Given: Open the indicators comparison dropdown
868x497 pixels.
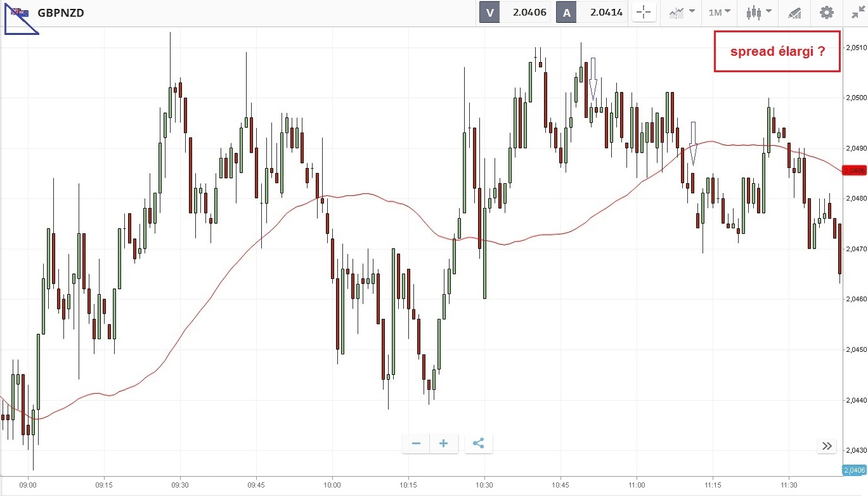Looking at the screenshot, I should 682,12.
